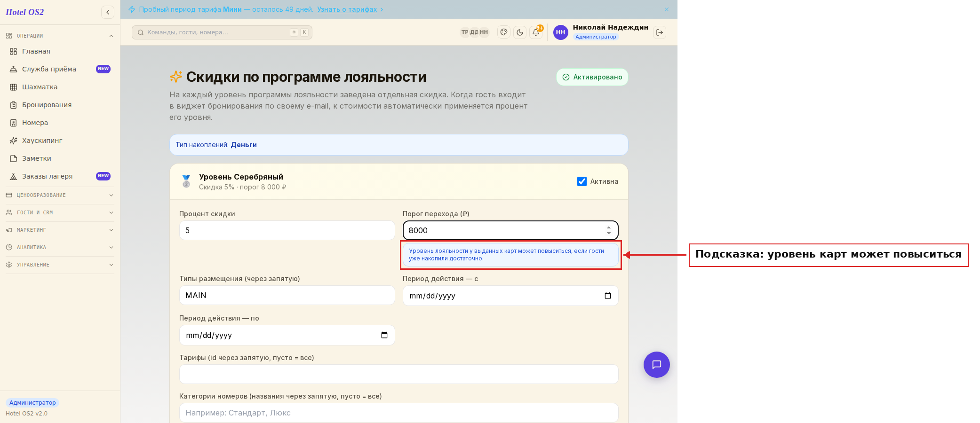
Task: Open the Заметки page
Action: click(x=60, y=158)
